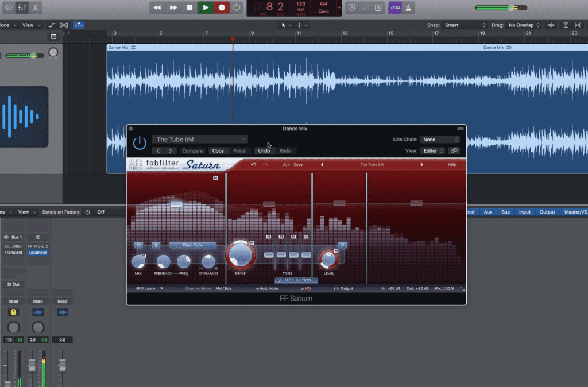Click the Saturn undo arrow icon

(253, 164)
